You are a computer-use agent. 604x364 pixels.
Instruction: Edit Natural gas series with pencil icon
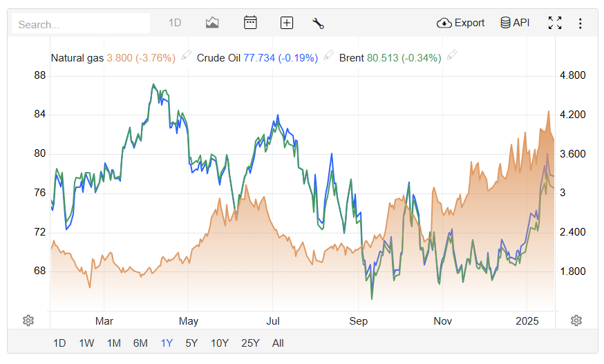[186, 57]
